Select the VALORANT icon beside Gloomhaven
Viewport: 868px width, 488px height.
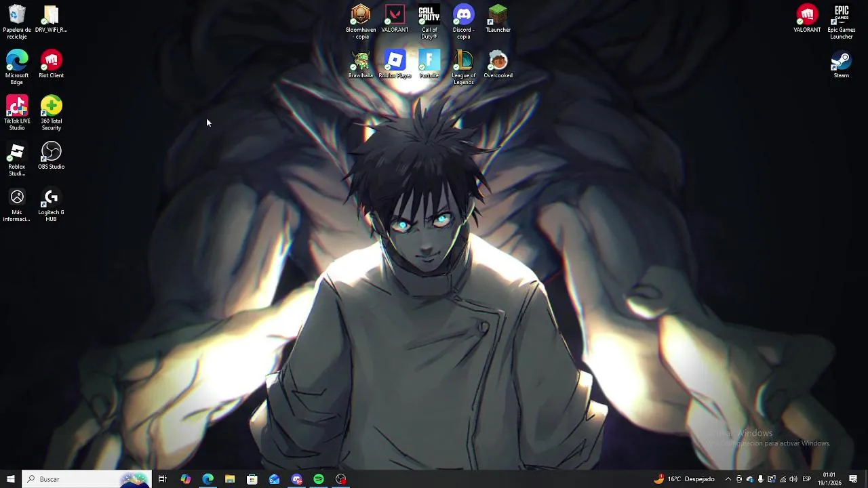coord(395,19)
